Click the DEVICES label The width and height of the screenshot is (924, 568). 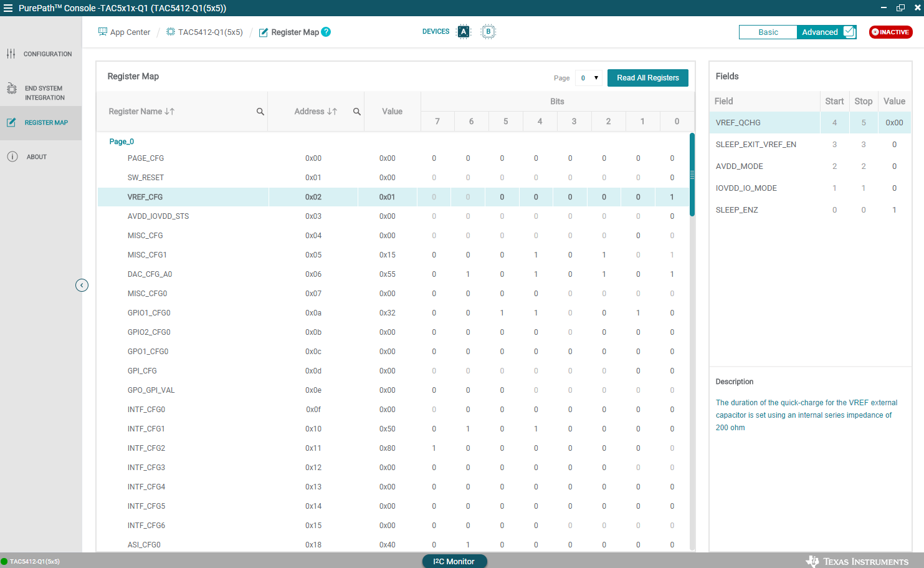click(x=436, y=32)
